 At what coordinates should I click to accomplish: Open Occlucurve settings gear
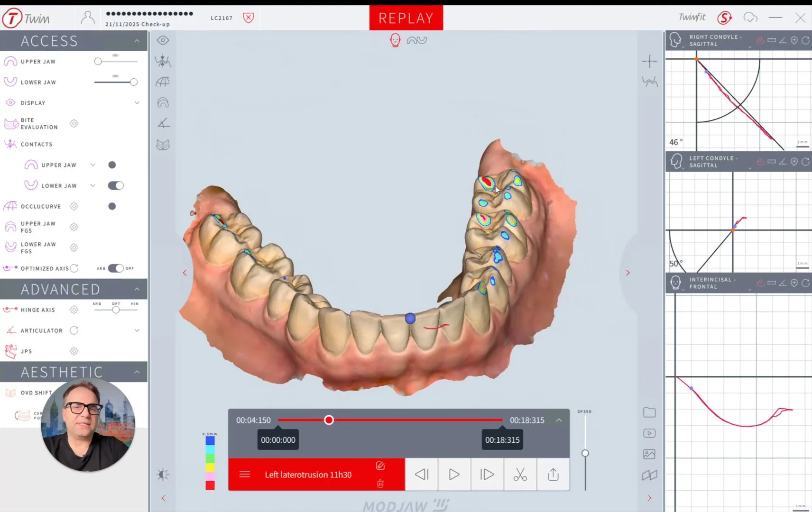point(74,206)
